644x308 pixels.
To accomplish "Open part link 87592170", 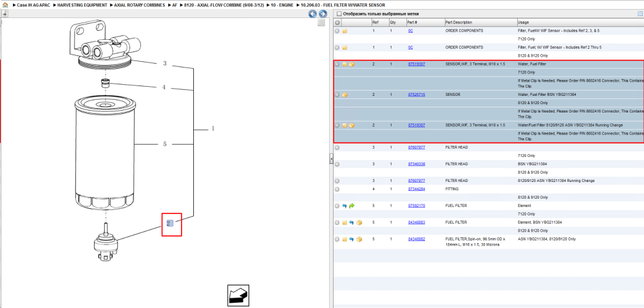I will coord(417,206).
